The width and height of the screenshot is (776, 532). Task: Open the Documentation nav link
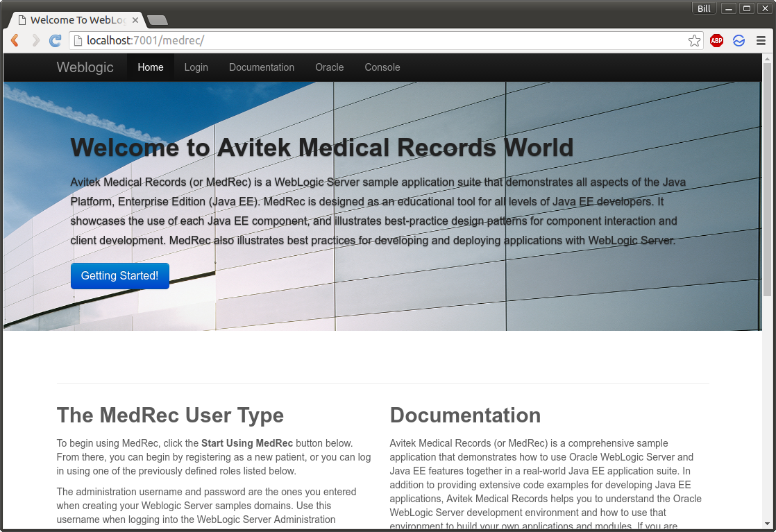[262, 67]
